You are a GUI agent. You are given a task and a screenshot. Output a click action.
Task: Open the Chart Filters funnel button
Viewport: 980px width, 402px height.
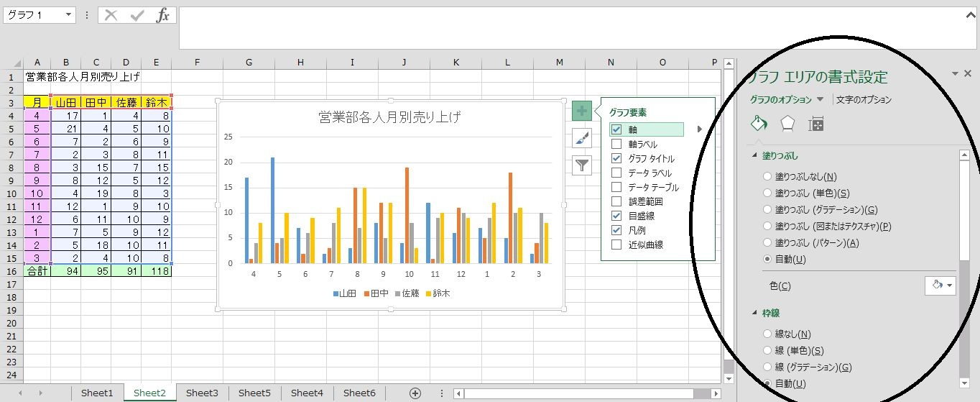[x=581, y=165]
